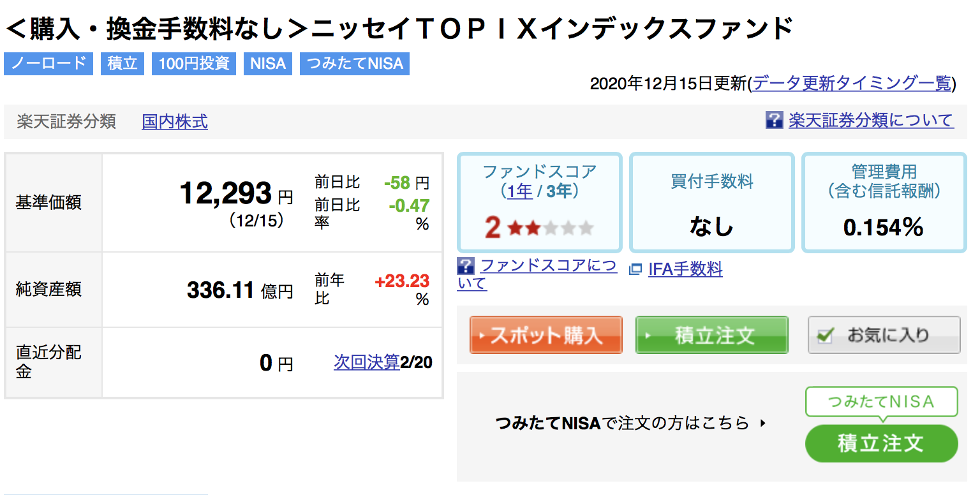Click the arrow after つみたてNISAで注文の方はこちら
Viewport: 980px width, 495px height.
[763, 423]
